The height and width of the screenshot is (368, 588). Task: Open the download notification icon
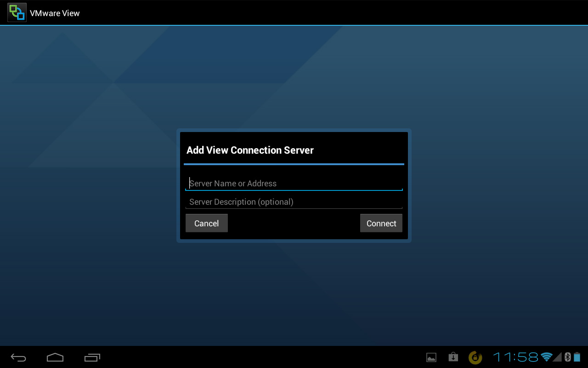click(453, 357)
